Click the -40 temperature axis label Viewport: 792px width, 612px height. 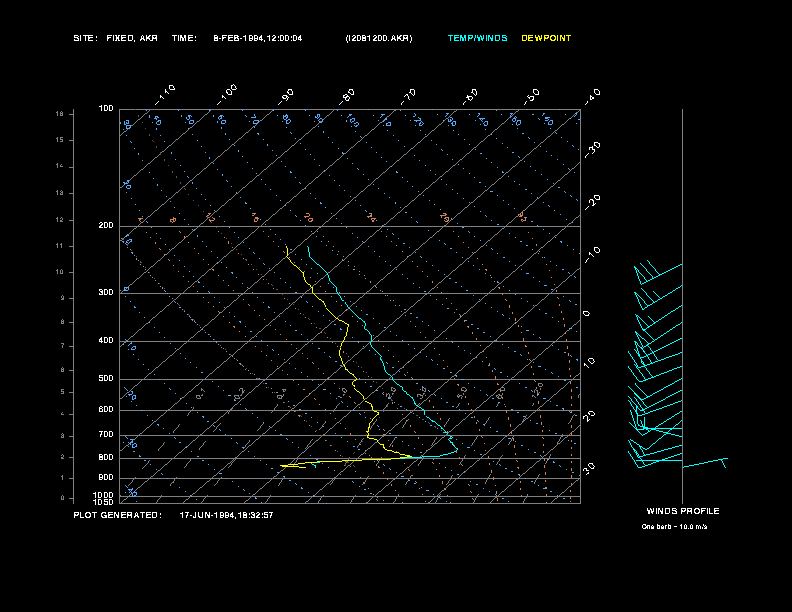coord(592,96)
